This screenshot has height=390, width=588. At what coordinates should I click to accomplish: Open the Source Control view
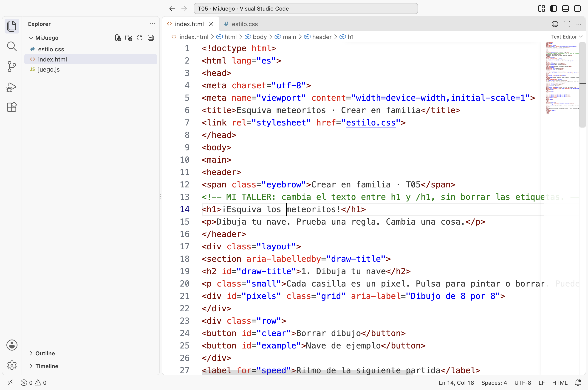pos(12,67)
